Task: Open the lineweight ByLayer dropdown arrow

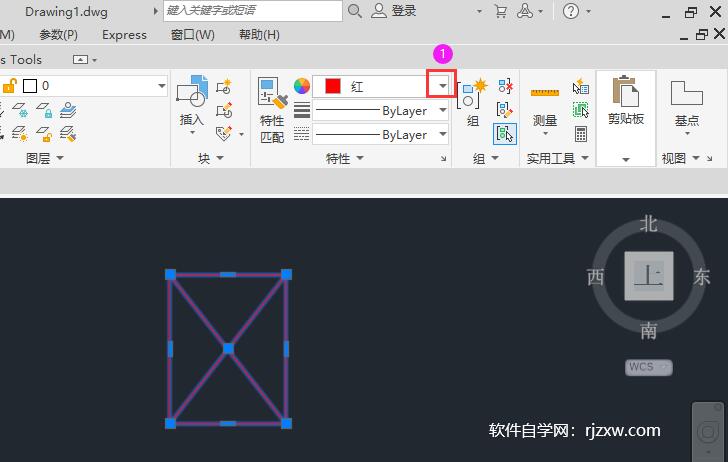Action: (443, 111)
